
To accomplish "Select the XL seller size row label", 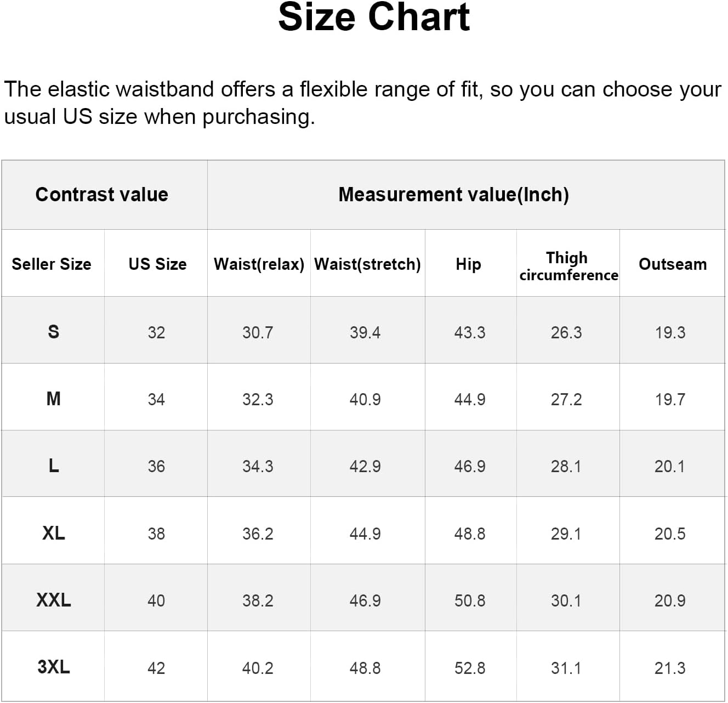I will point(53,533).
